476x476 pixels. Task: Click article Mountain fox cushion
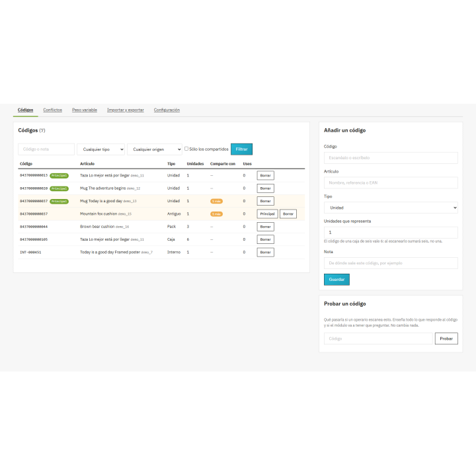point(99,214)
